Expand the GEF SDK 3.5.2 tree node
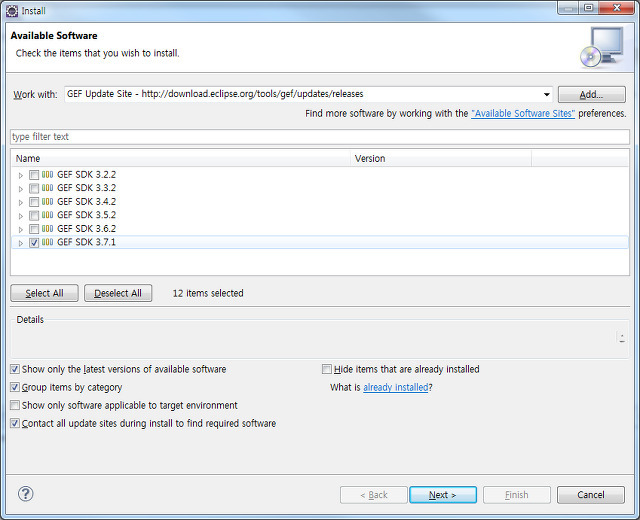Screen dimensions: 640x520 tap(21, 216)
